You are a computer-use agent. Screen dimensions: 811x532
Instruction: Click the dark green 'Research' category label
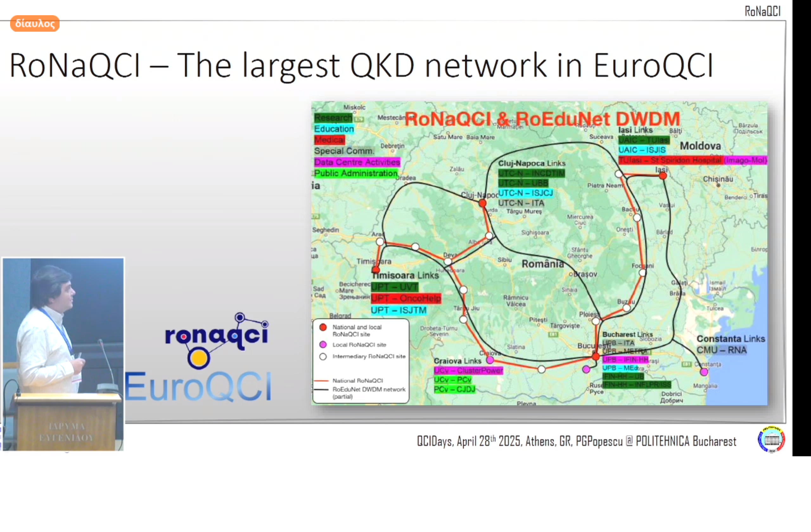pos(333,118)
